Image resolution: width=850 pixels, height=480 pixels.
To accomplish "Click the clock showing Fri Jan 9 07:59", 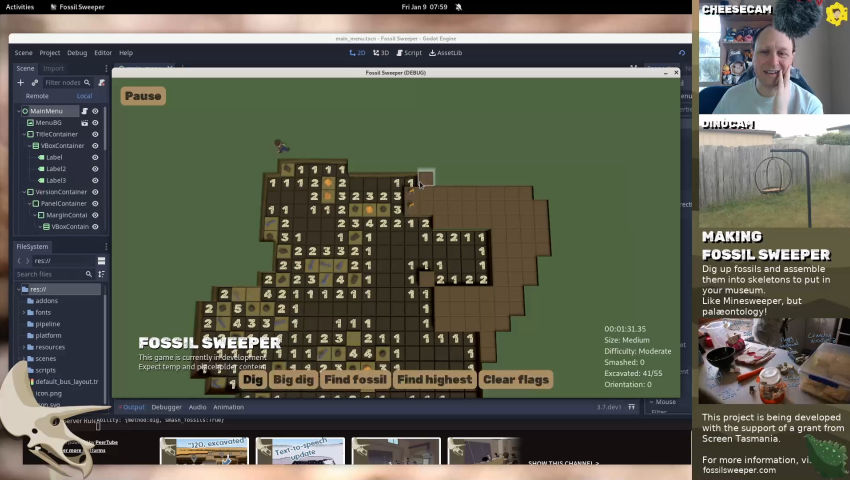I will [424, 7].
